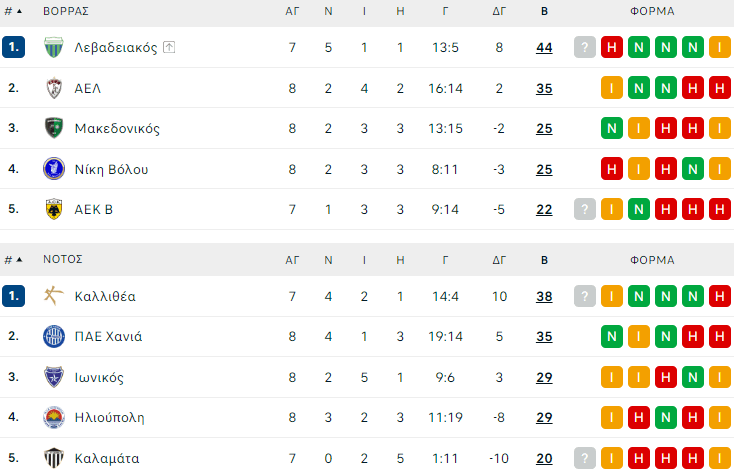Open the Καλλιθέα team link
This screenshot has width=734, height=476.
(x=105, y=296)
